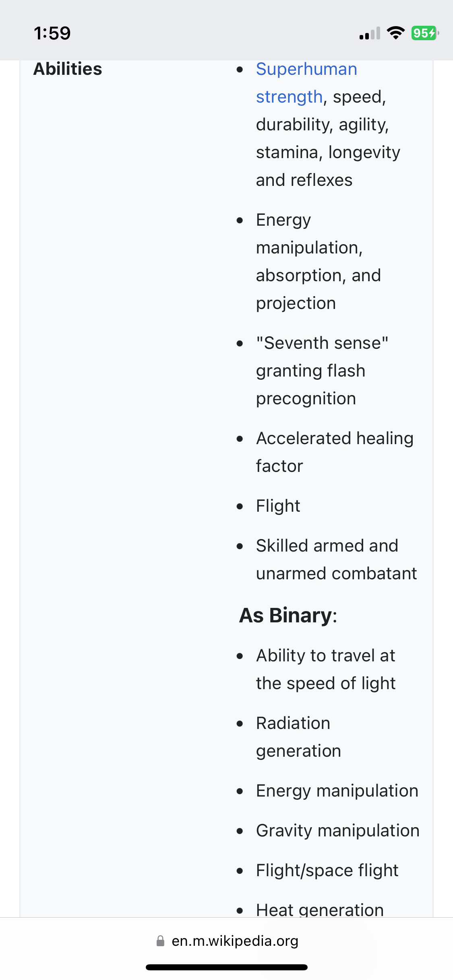Tap the cellular signal bars icon

pyautogui.click(x=370, y=33)
